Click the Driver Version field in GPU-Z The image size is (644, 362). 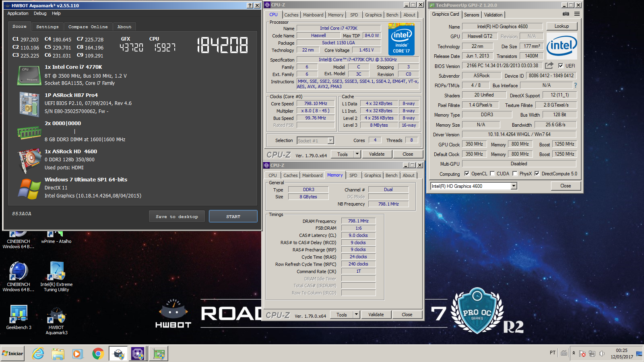click(519, 134)
